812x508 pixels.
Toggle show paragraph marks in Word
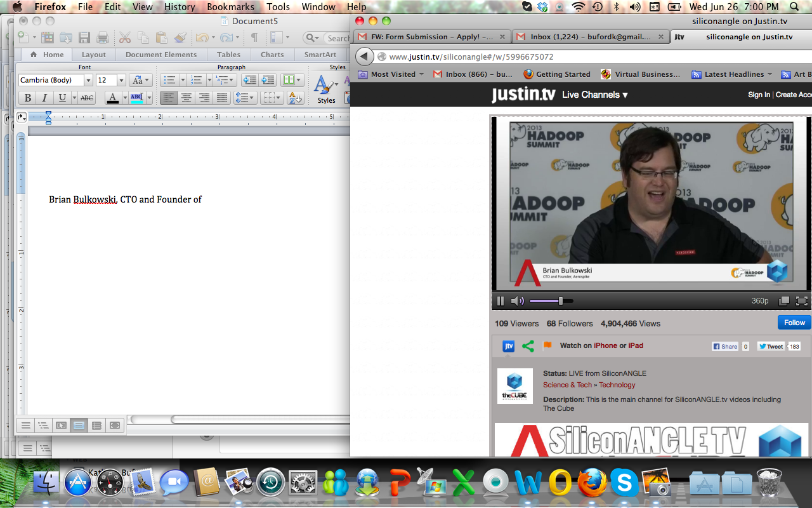[254, 37]
